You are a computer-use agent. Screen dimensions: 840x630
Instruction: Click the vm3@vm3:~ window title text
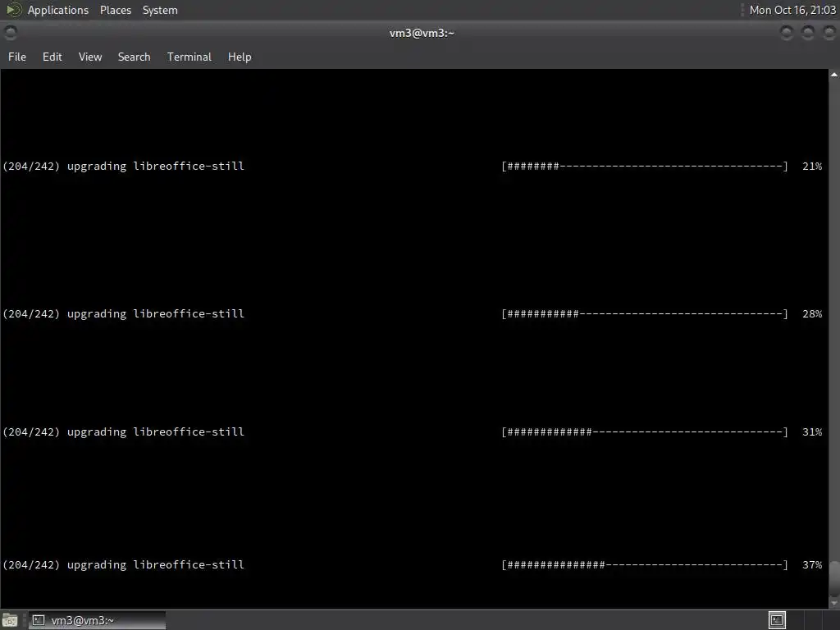click(422, 33)
